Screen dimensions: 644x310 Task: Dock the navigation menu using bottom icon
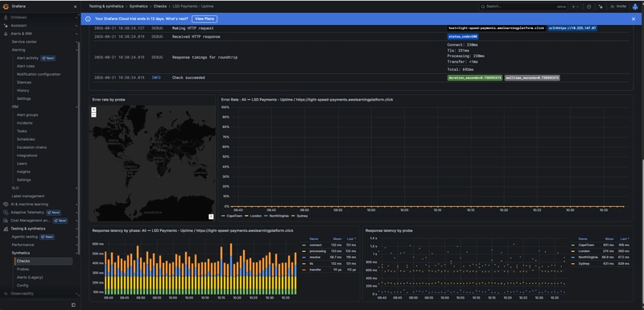coord(73,304)
